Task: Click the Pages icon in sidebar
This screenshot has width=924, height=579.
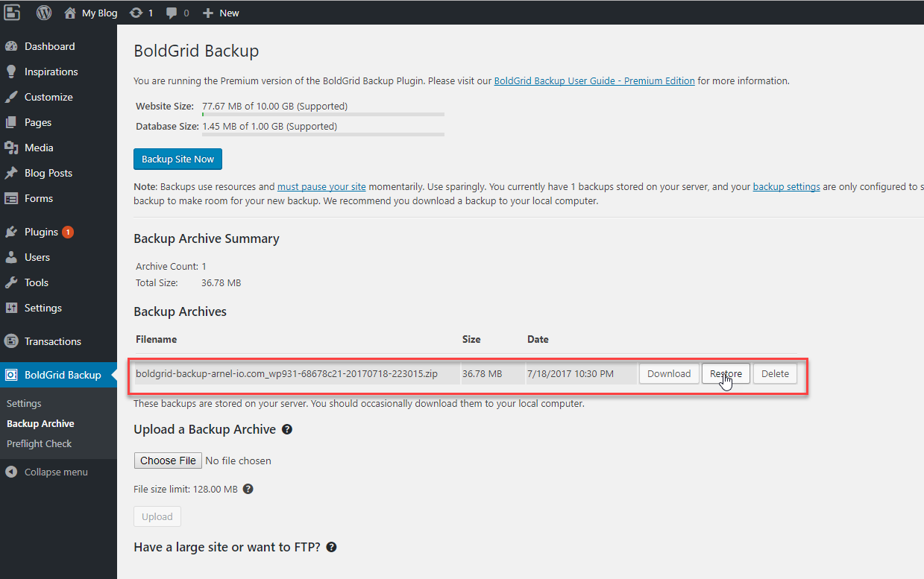Action: 11,122
